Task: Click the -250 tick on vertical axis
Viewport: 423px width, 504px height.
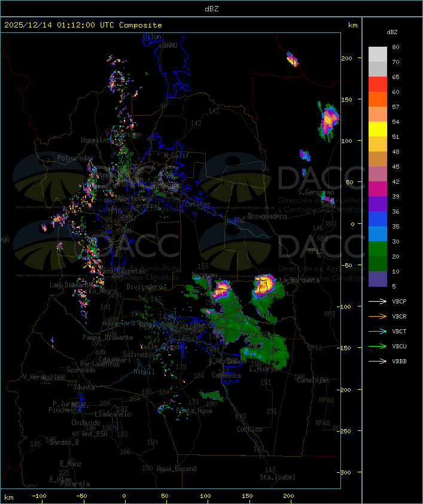Action: click(344, 431)
